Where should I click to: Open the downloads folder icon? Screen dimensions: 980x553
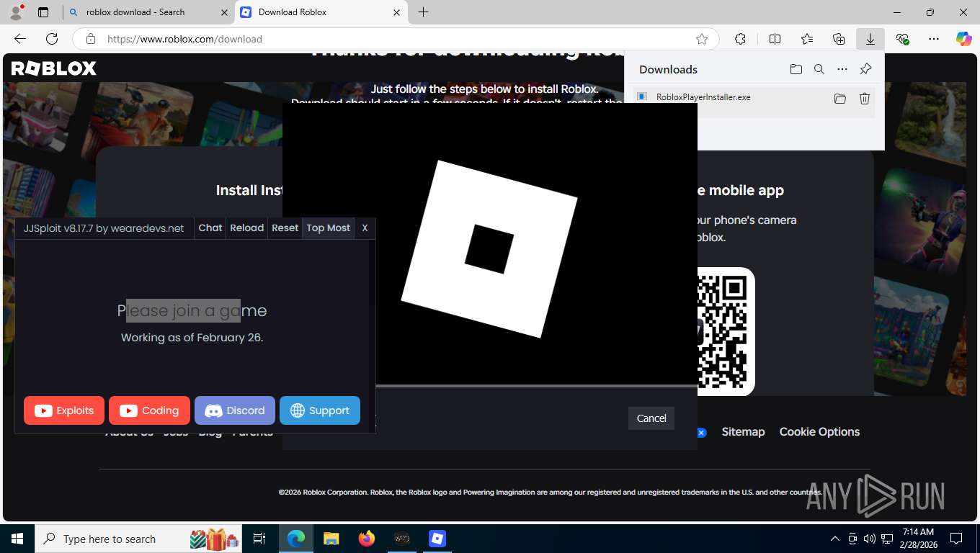point(796,69)
